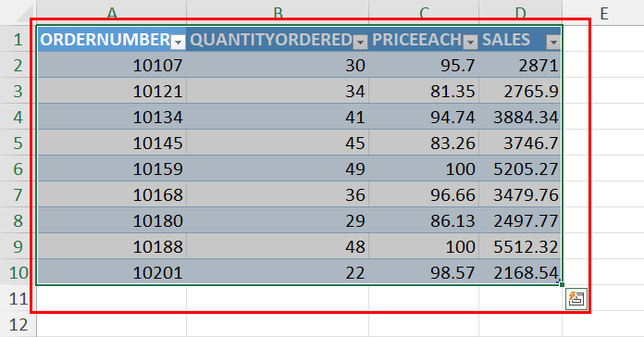Select column D header
The height and width of the screenshot is (337, 644).
520,12
